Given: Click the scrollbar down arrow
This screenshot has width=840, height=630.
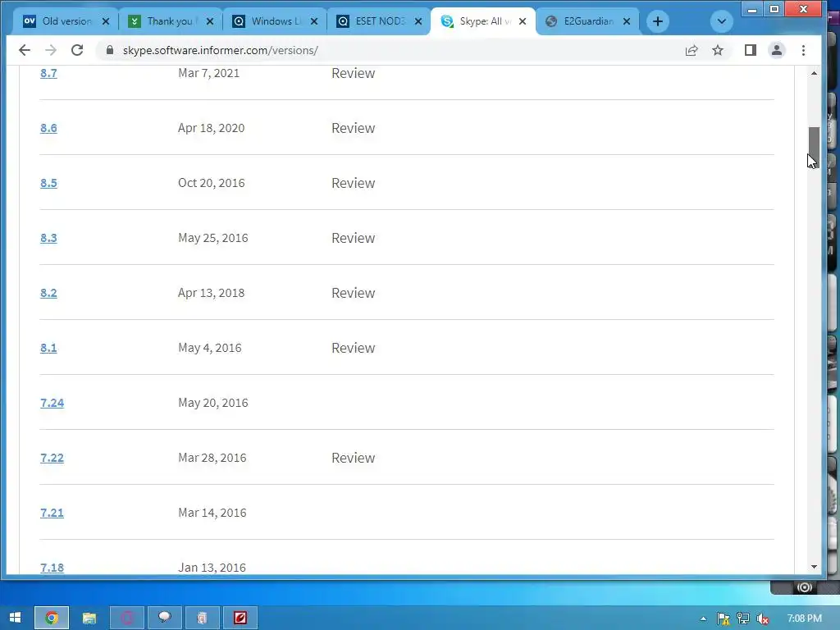Looking at the screenshot, I should pos(814,567).
